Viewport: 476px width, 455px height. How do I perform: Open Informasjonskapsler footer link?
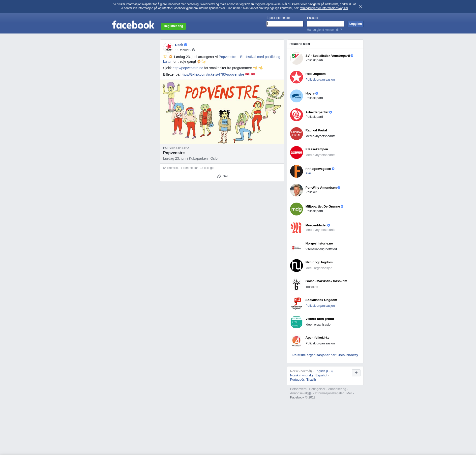(x=329, y=393)
